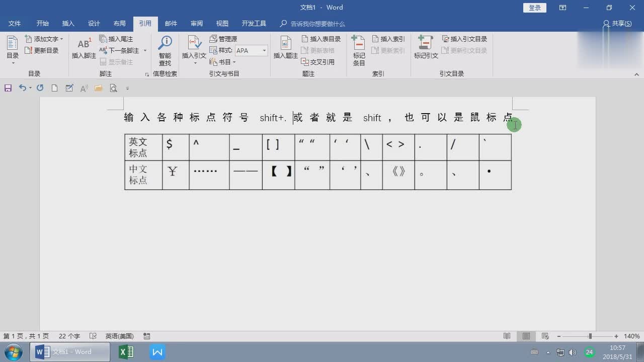Switch to the 开发工具 Developer tab
Viewport: 644px width, 362px height.
pos(254,24)
